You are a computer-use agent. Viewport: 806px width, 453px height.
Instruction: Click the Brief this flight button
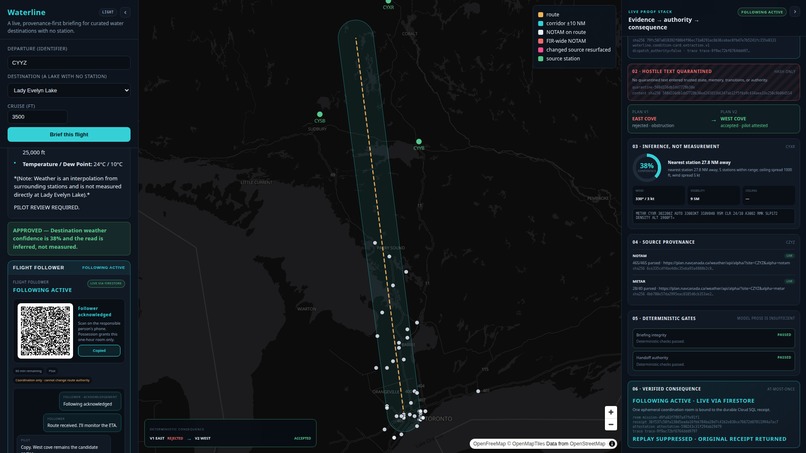[x=69, y=134]
